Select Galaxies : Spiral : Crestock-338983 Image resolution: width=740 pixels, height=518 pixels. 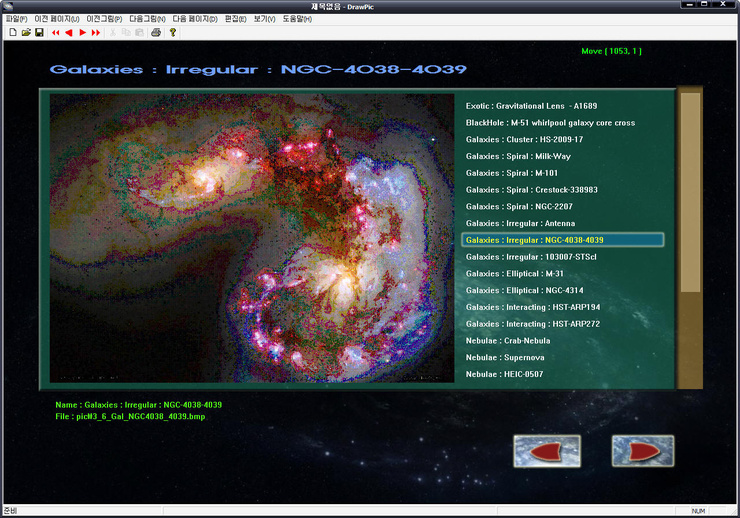point(531,190)
